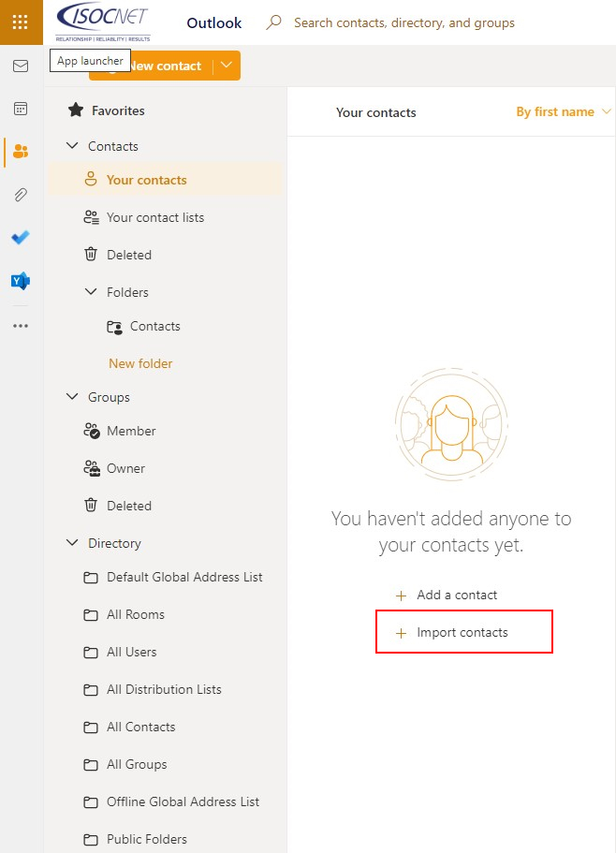
Task: Open the All Distribution Lists directory folder
Action: 164,689
